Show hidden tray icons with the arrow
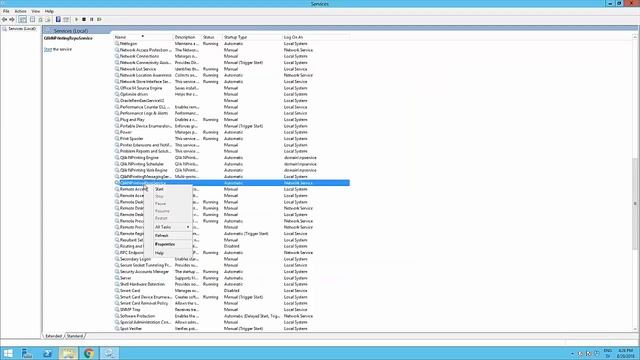This screenshot has width=640, height=360. [572, 353]
